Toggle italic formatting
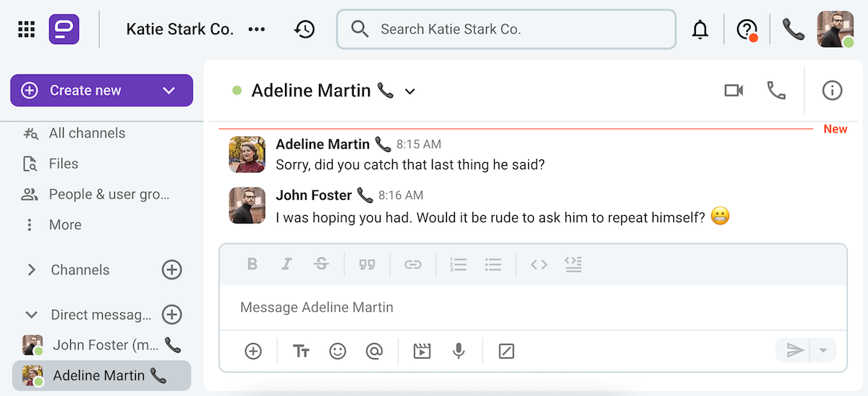Screen dimensions: 868x396 tap(286, 264)
